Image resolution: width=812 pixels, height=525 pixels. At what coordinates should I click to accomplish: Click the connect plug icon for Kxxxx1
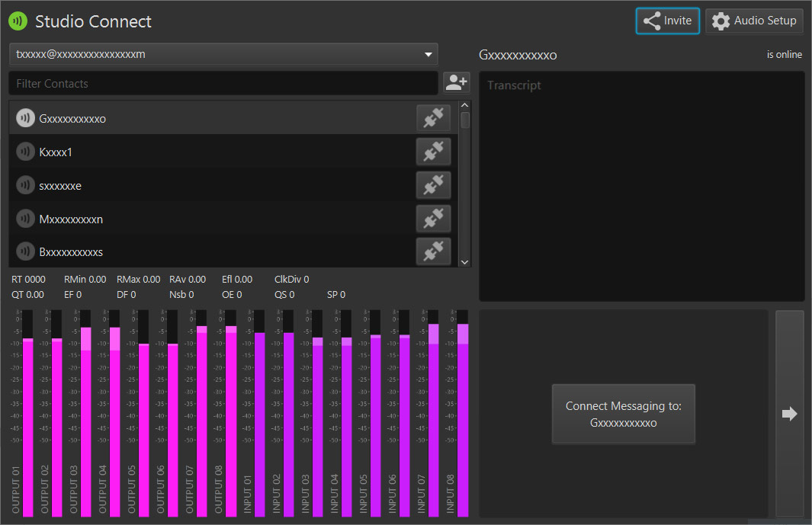433,152
